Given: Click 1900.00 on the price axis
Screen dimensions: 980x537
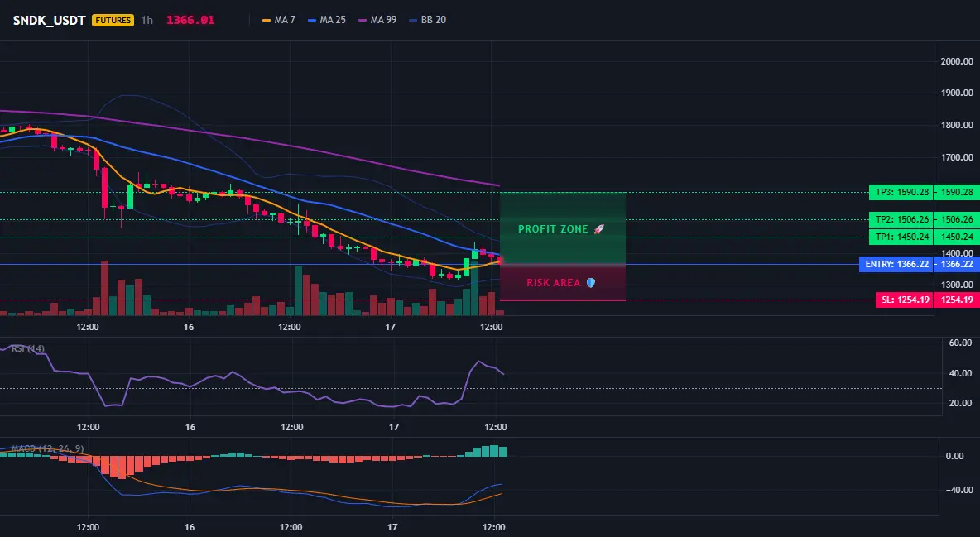Looking at the screenshot, I should click(x=956, y=93).
